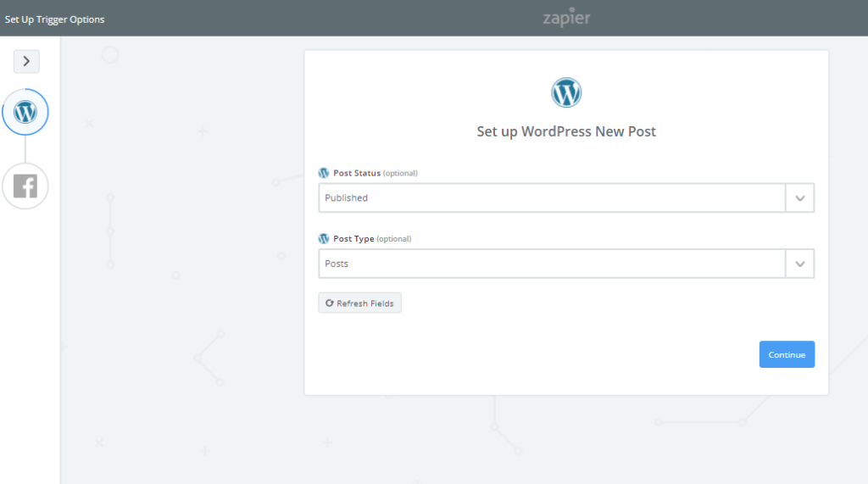Viewport: 868px width, 484px height.
Task: Click the WordPress icon beside Post Status
Action: [324, 173]
